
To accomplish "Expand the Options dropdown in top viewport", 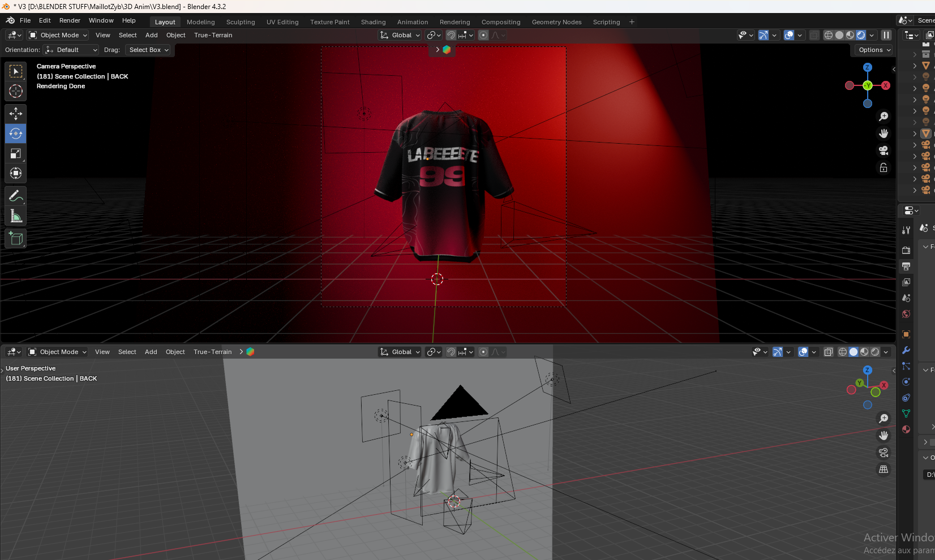I will 874,50.
